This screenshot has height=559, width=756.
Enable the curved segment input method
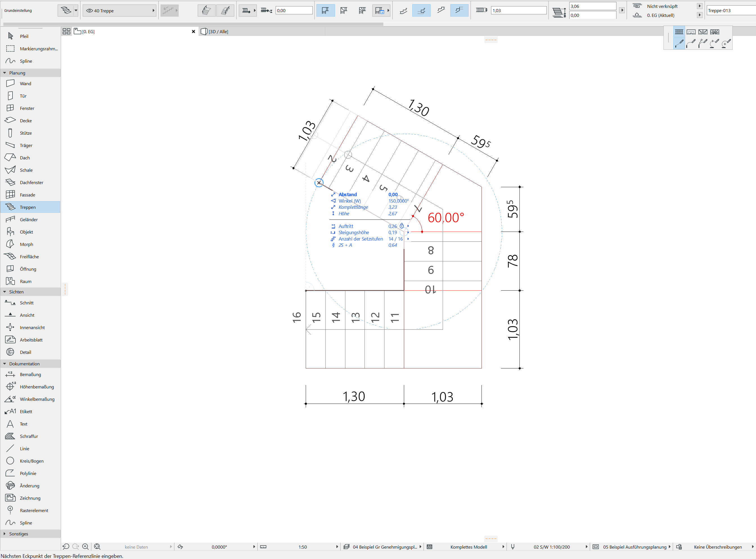691,43
